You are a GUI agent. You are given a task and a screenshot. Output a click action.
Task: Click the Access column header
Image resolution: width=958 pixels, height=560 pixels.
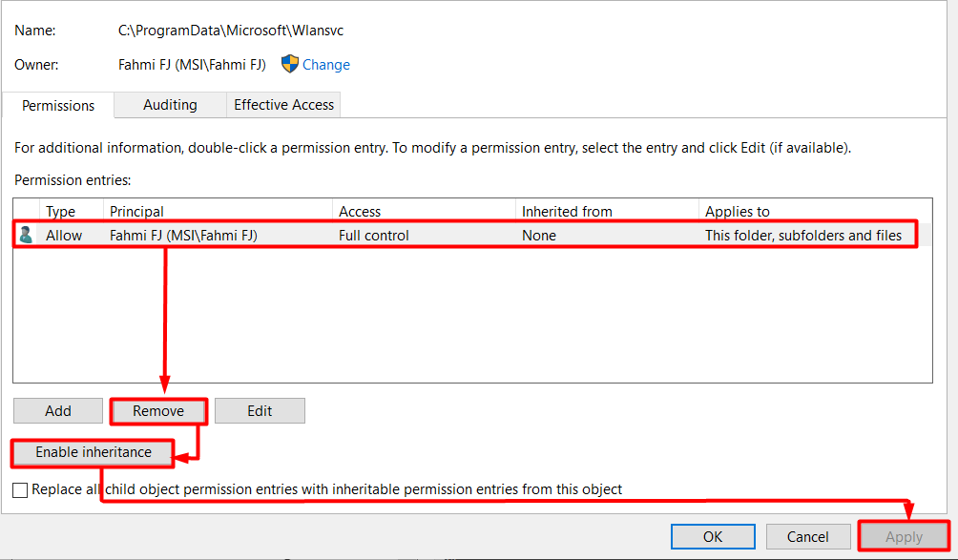[x=360, y=212]
